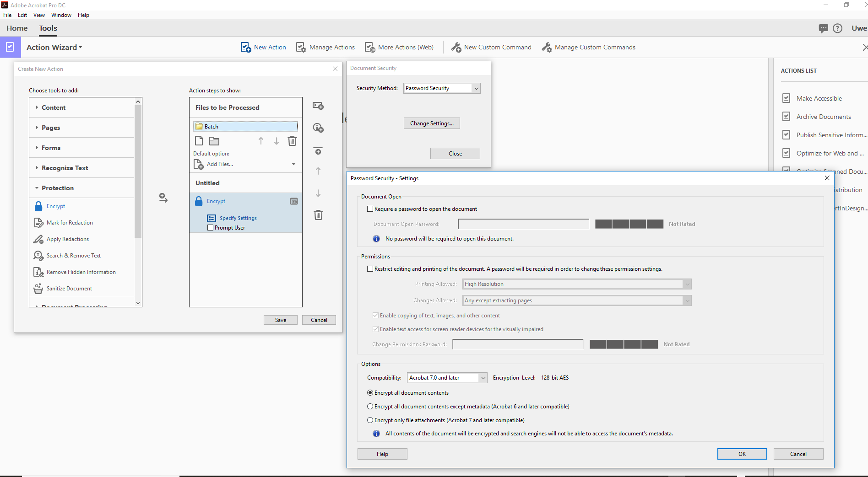Open the Window menu

point(61,15)
